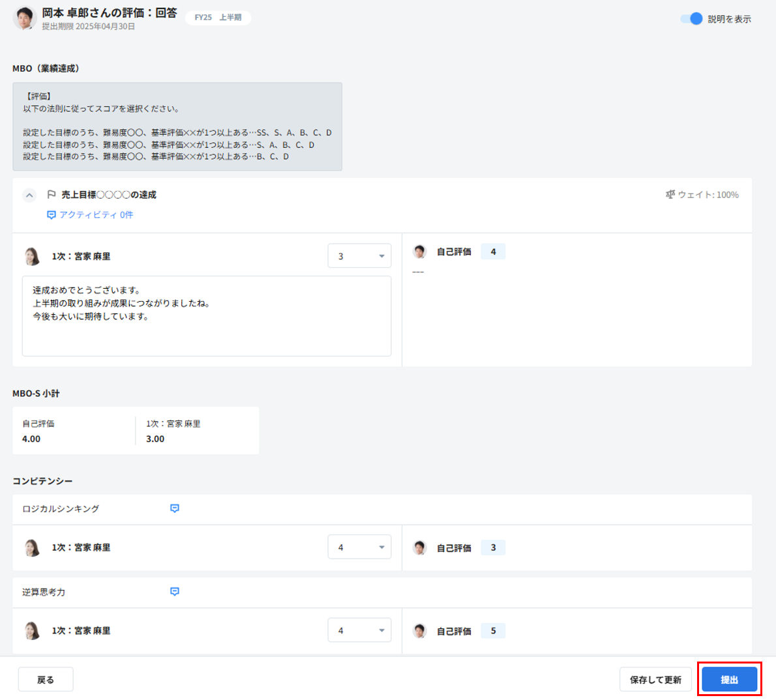The height and width of the screenshot is (700, 776).
Task: Click 宮家 麻里's avatar in the MBO section
Action: pos(32,257)
